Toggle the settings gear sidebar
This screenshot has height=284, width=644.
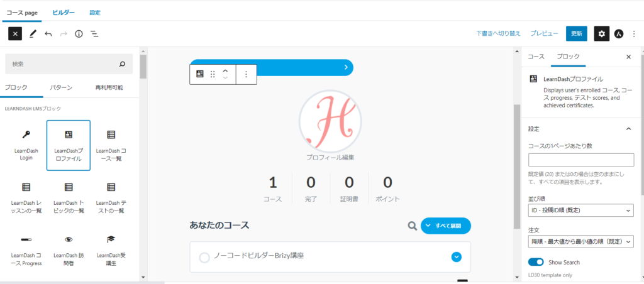[602, 34]
